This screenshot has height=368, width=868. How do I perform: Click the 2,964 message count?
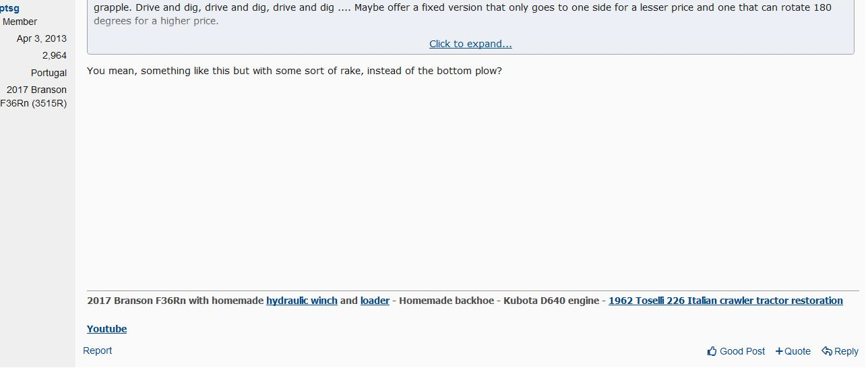click(x=54, y=55)
